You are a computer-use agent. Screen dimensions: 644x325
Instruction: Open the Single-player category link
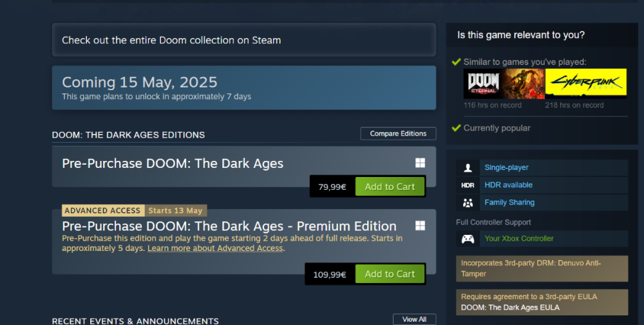(x=506, y=167)
